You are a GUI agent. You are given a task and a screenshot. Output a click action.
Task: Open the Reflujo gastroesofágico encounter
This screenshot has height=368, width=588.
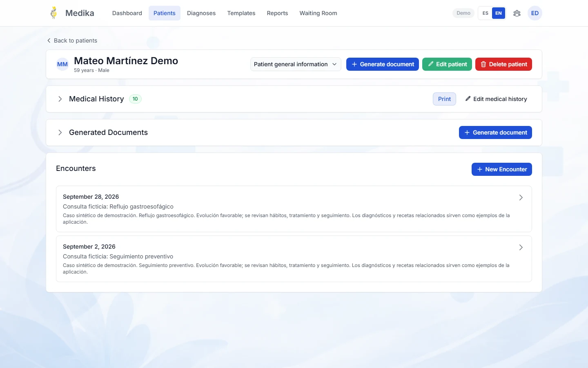(294, 209)
